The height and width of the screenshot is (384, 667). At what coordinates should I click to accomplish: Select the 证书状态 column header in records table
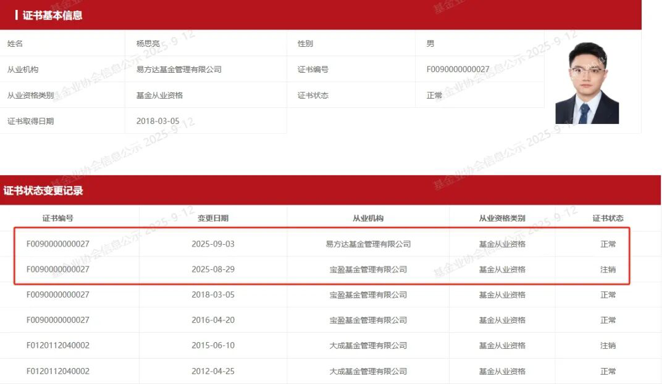[608, 218]
